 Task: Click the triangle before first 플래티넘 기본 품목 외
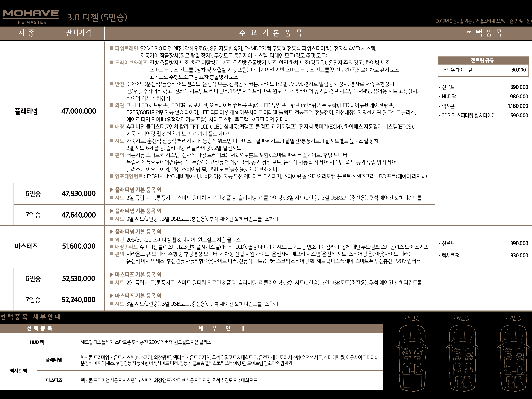point(112,190)
